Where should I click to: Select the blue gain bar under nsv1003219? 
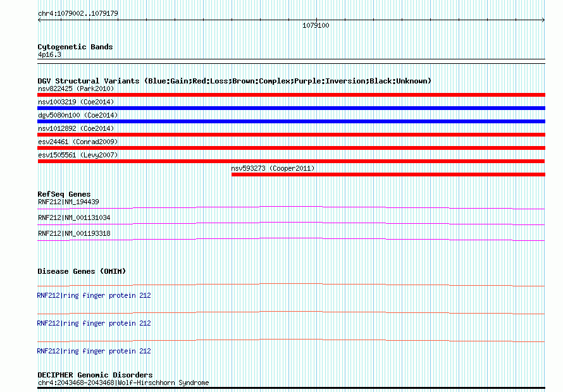291,108
